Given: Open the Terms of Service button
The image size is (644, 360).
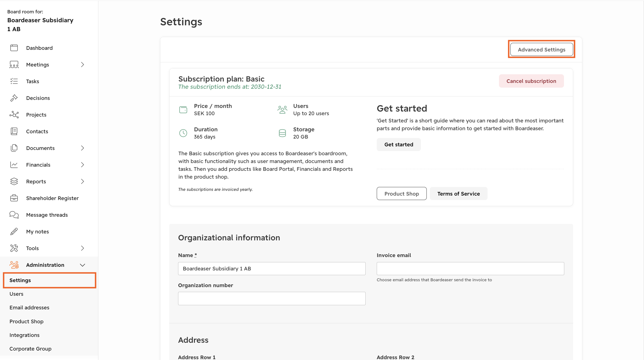Looking at the screenshot, I should click(x=458, y=194).
